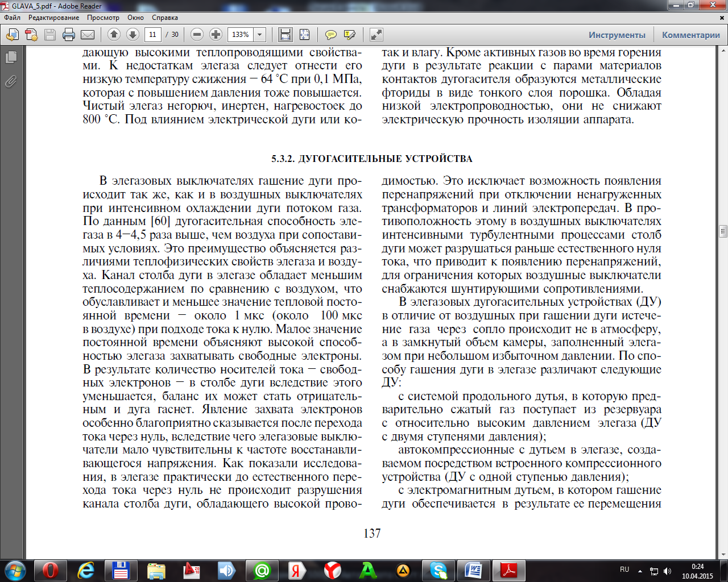Click the Save file floppy icon
Screen dimensions: 728x582
pyautogui.click(x=50, y=35)
